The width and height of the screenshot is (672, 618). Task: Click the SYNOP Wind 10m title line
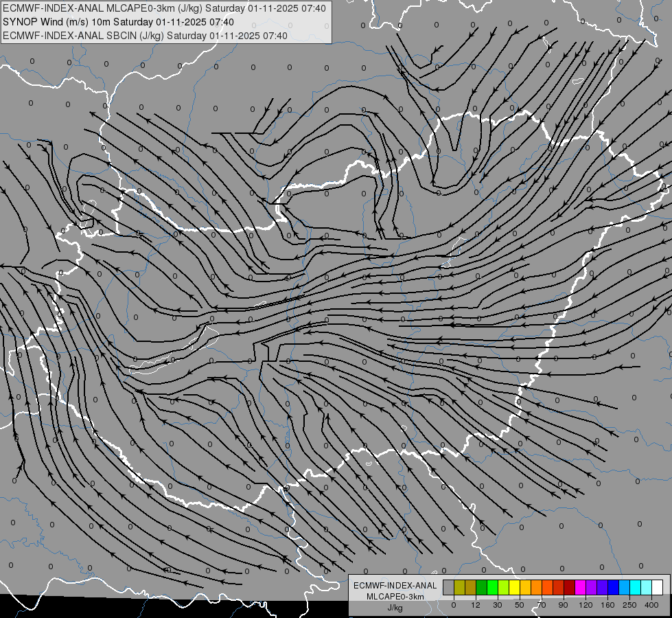click(118, 22)
